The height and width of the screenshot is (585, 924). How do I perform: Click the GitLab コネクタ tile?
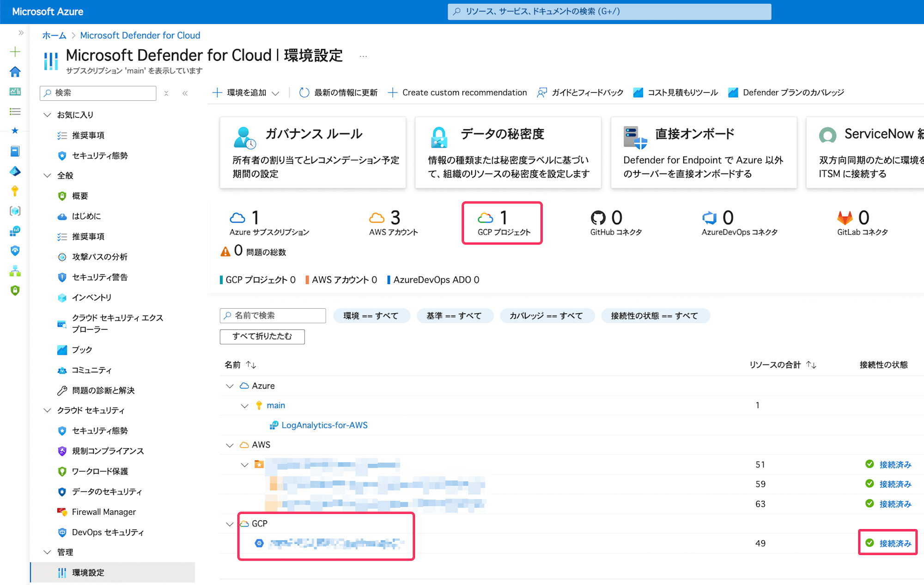[x=863, y=223]
